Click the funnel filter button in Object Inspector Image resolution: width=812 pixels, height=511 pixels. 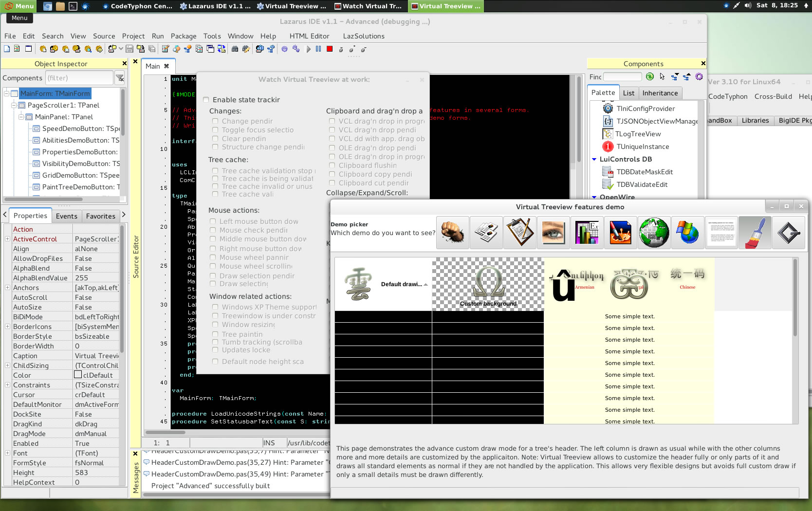pos(120,78)
